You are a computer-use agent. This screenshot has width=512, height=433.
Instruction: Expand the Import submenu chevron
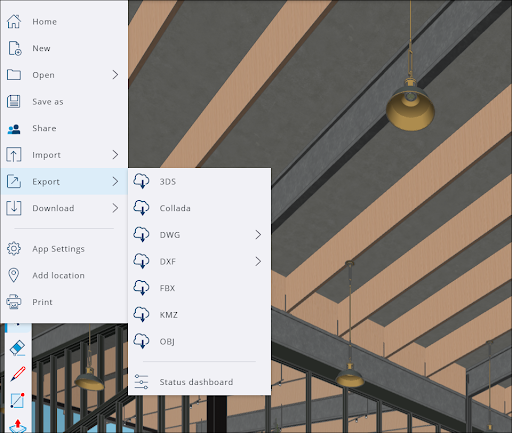(x=115, y=155)
